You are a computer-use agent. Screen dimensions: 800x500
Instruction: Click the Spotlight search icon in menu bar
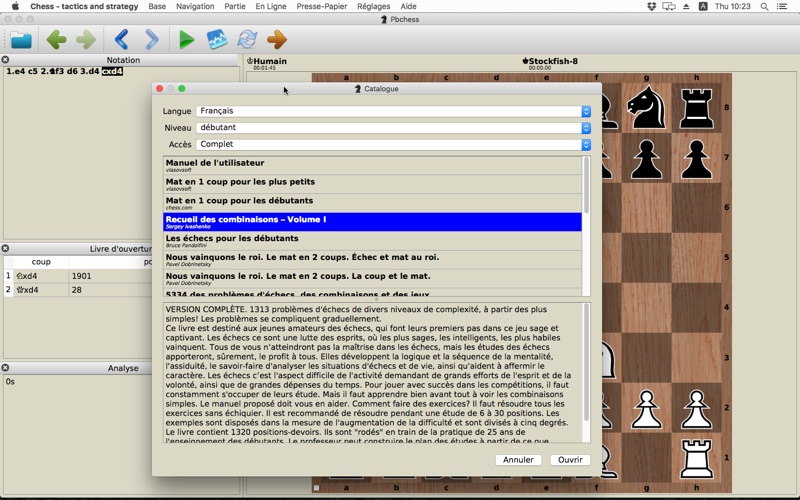click(764, 6)
